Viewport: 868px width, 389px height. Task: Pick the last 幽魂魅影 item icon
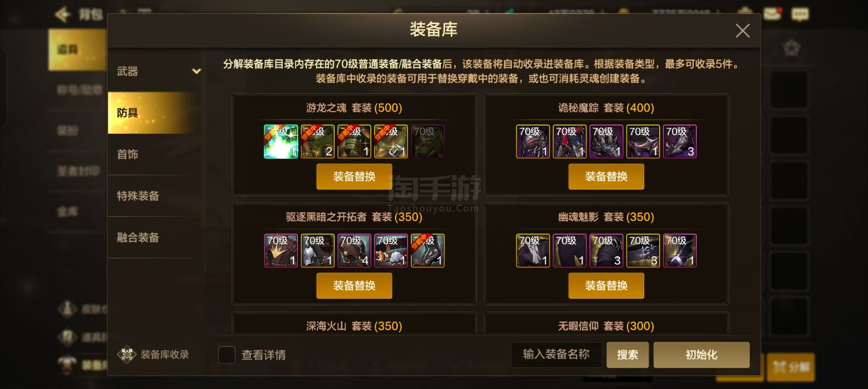679,251
